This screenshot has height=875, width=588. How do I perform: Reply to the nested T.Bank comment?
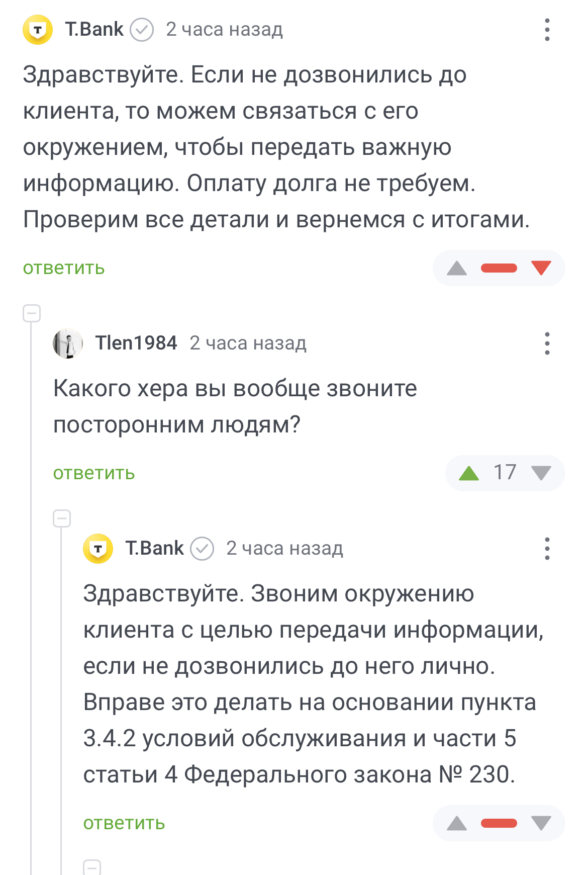pyautogui.click(x=124, y=823)
